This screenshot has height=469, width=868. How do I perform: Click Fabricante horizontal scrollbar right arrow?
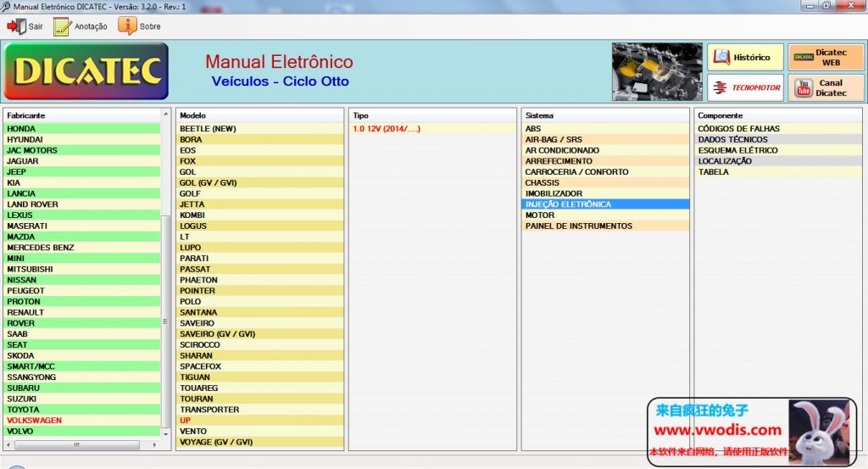(155, 444)
